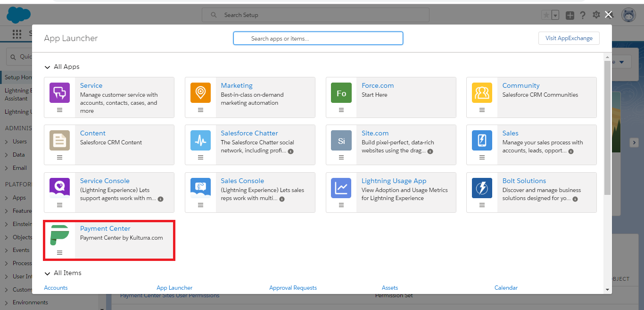644x310 pixels.
Task: Click the Sales app icon
Action: tap(482, 140)
